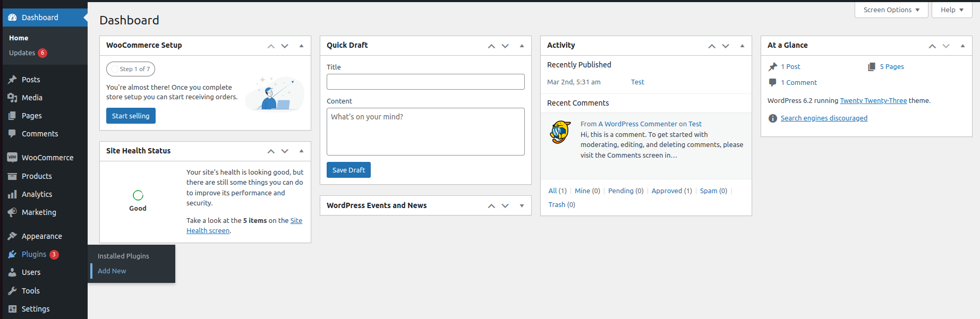Click the Posts pushpin icon in sidebar
Screen dimensions: 980x319
[x=12, y=80]
